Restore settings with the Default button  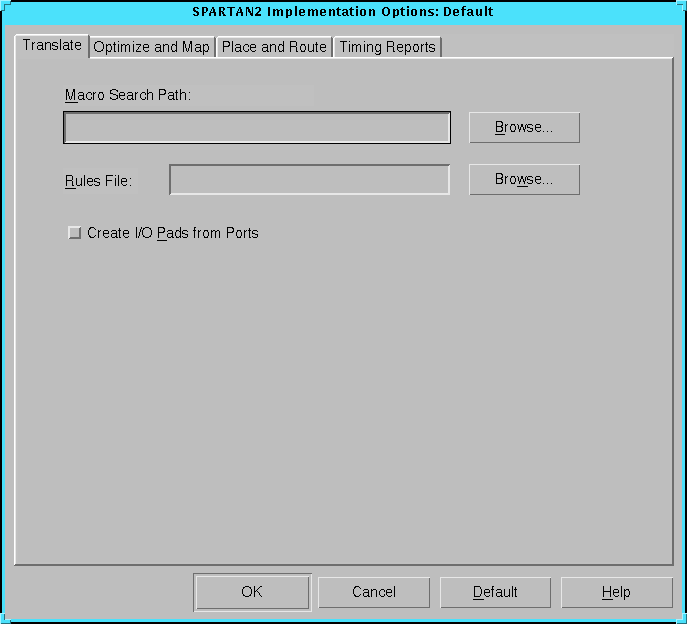pyautogui.click(x=495, y=592)
